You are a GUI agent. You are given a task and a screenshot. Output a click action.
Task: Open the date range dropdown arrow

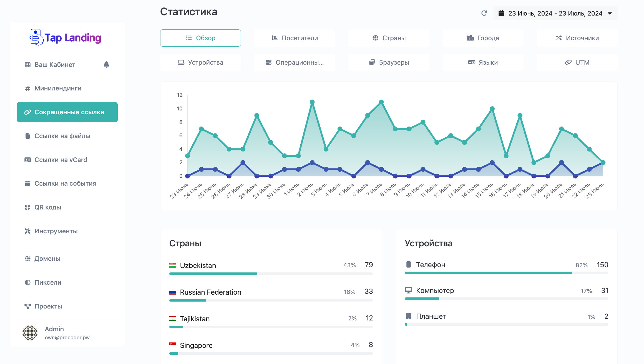click(x=610, y=13)
